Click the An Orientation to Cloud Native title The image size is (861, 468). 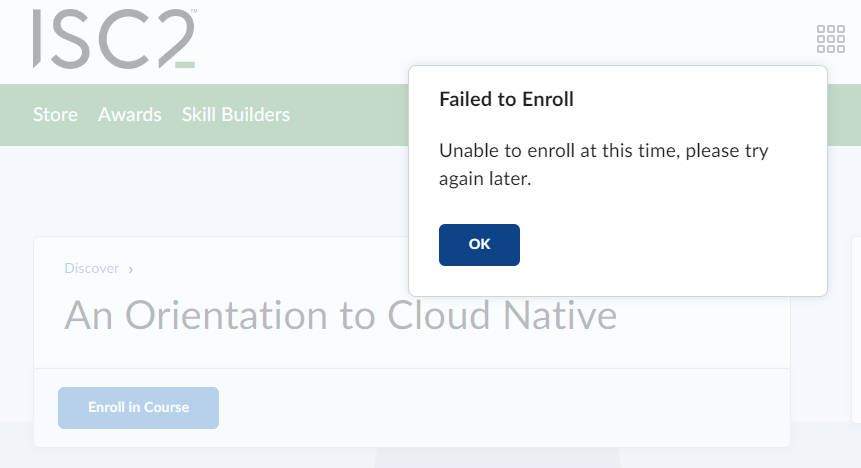click(340, 316)
